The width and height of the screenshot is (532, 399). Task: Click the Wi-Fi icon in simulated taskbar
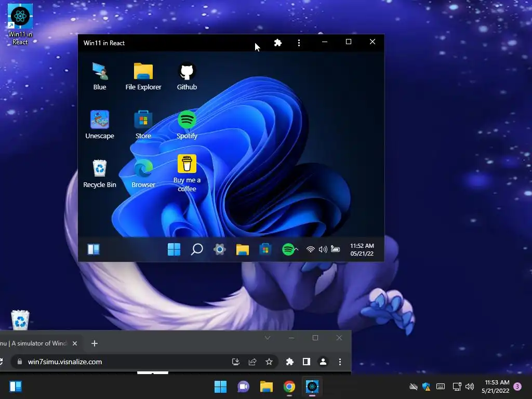click(x=311, y=249)
